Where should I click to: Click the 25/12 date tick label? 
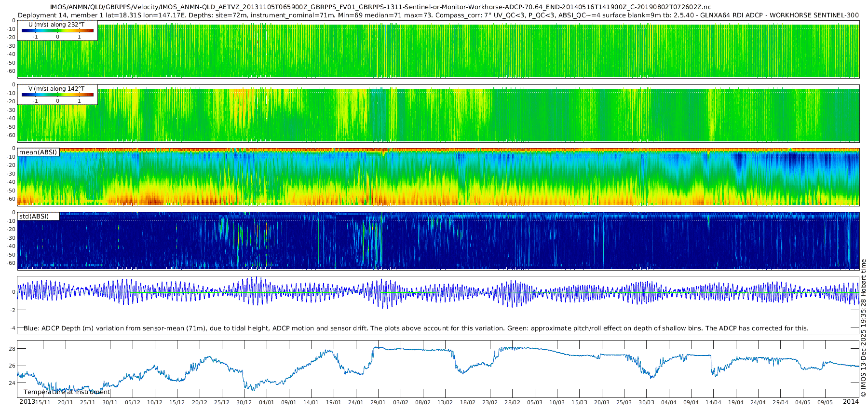[x=221, y=402]
